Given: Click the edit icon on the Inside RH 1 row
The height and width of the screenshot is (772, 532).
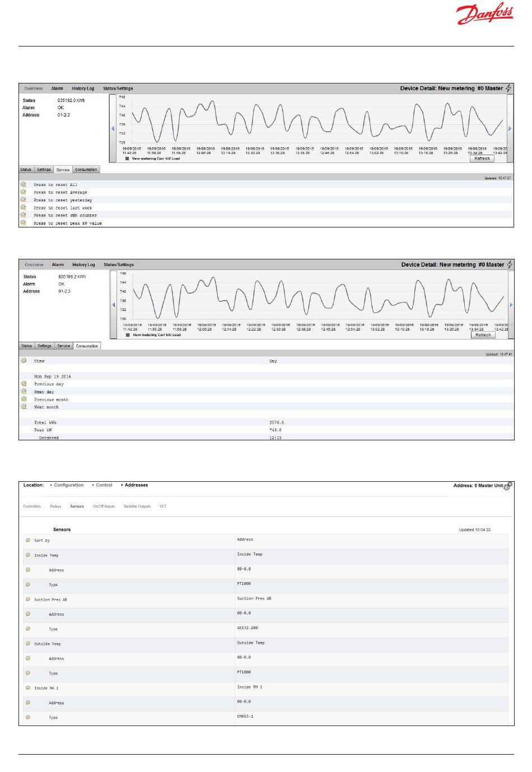Looking at the screenshot, I should [x=27, y=687].
